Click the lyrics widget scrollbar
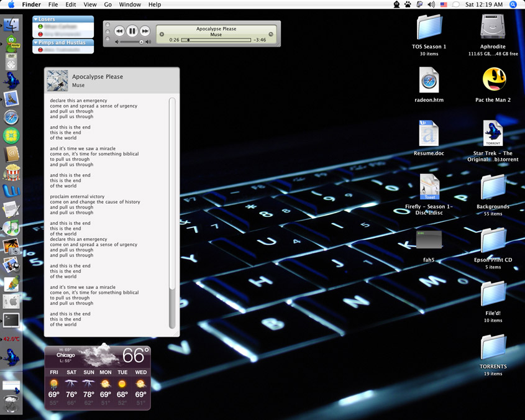Image resolution: width=525 pixels, height=420 pixels. pos(172,211)
